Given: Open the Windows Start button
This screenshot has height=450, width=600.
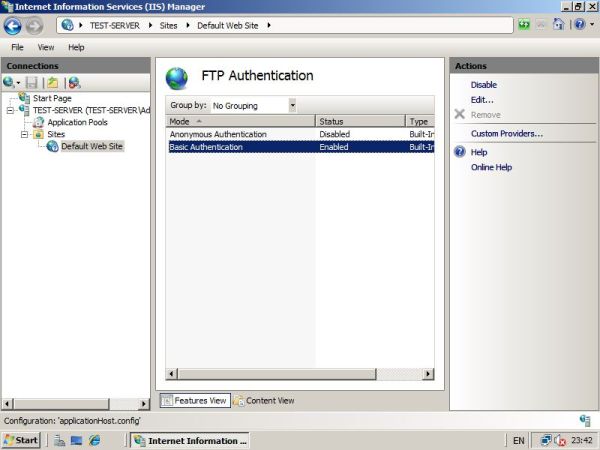Looking at the screenshot, I should (21, 440).
